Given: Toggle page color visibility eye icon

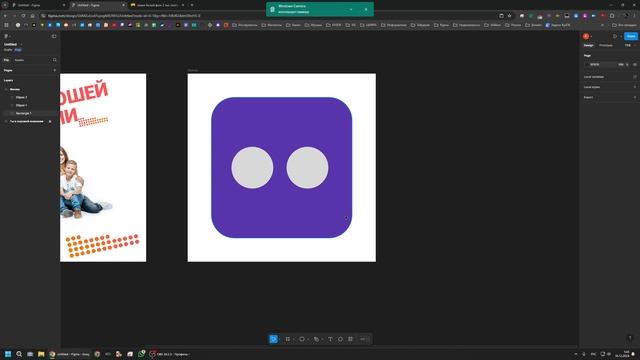Looking at the screenshot, I should [635, 64].
